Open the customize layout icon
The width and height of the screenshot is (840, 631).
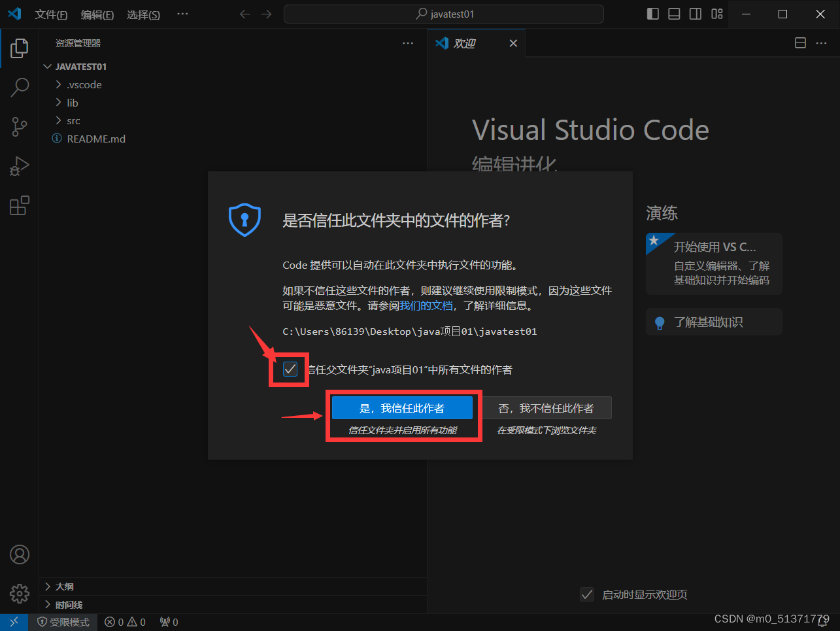(x=717, y=14)
